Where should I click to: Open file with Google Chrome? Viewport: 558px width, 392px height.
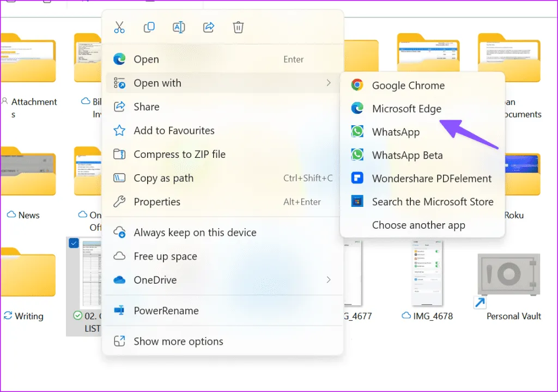(x=408, y=85)
